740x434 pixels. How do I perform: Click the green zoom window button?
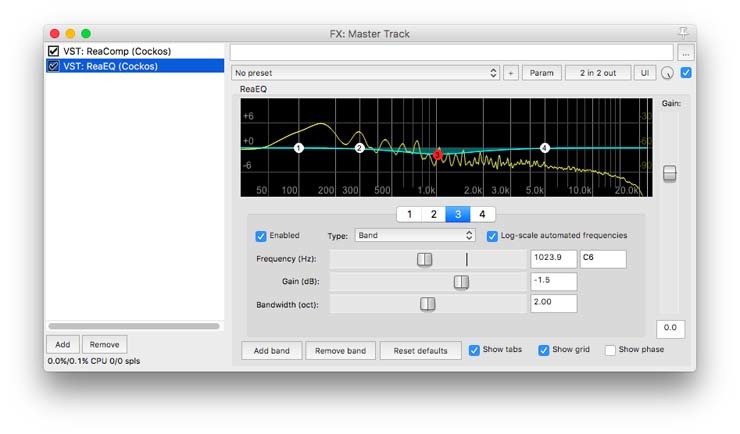pyautogui.click(x=86, y=33)
